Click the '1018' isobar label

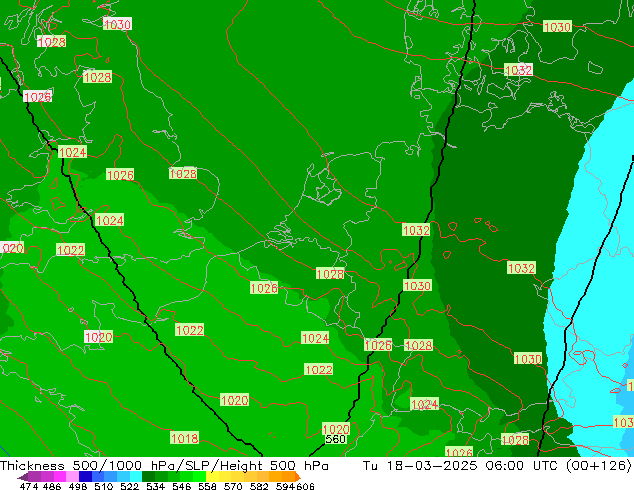184,438
